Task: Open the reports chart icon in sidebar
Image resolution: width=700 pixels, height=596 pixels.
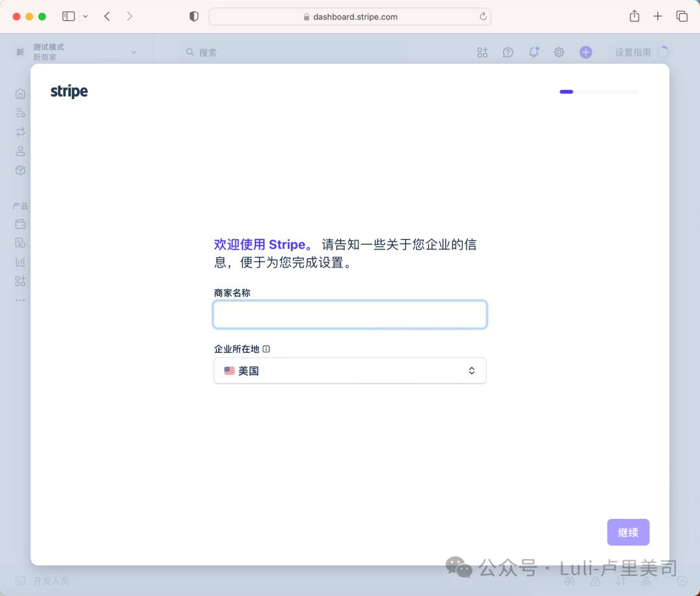Action: (20, 262)
